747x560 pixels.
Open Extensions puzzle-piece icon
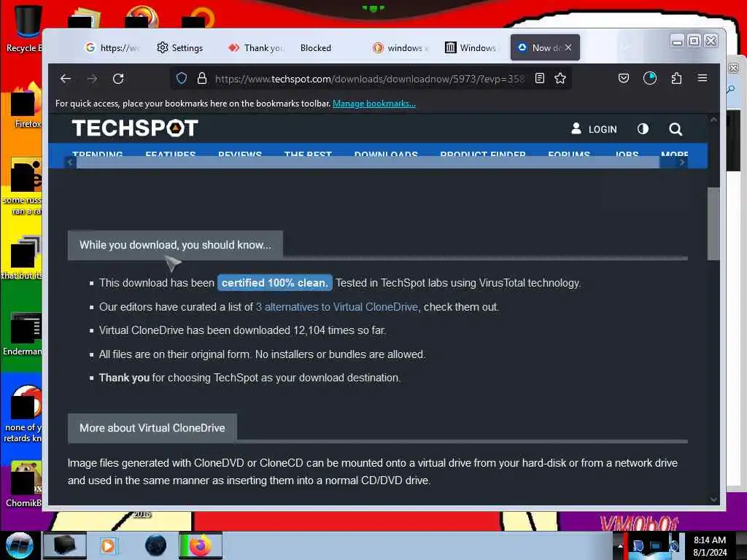click(676, 78)
